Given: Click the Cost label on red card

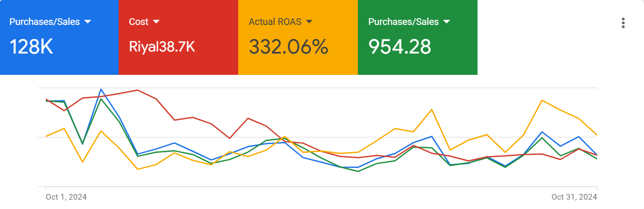Looking at the screenshot, I should pyautogui.click(x=138, y=22).
